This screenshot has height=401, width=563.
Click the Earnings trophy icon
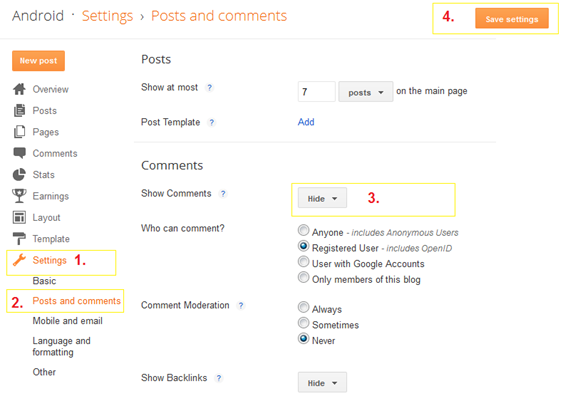point(19,196)
